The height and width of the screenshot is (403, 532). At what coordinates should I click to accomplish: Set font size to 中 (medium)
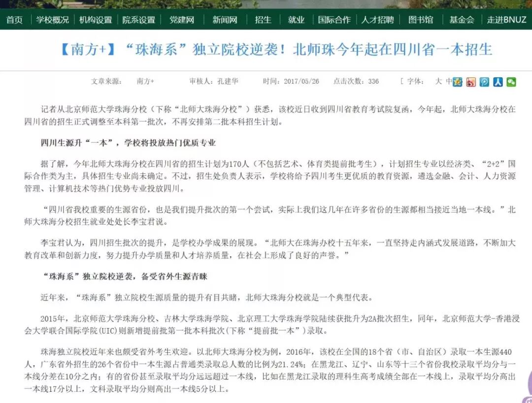pyautogui.click(x=449, y=81)
